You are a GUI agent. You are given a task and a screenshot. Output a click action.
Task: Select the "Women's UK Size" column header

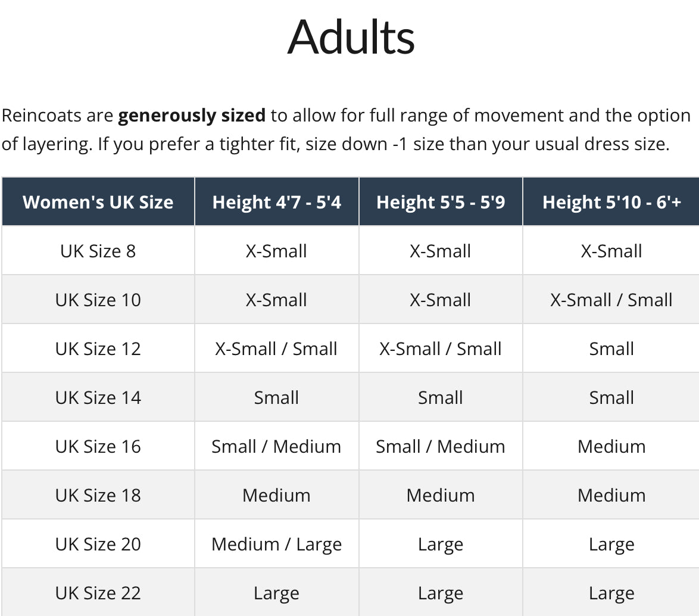click(98, 202)
